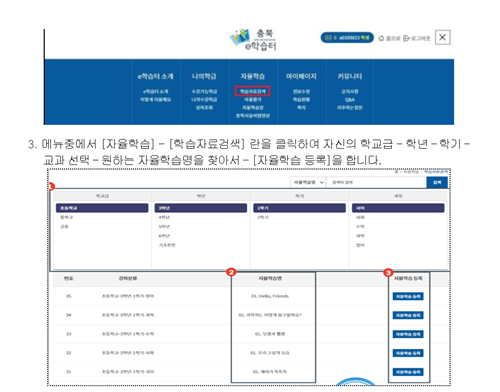Open the e학습터 소개 main menu
The width and height of the screenshot is (500, 392).
155,76
